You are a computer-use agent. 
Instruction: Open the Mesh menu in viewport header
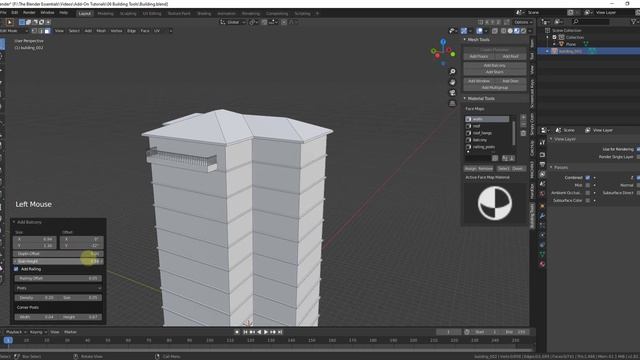point(101,31)
